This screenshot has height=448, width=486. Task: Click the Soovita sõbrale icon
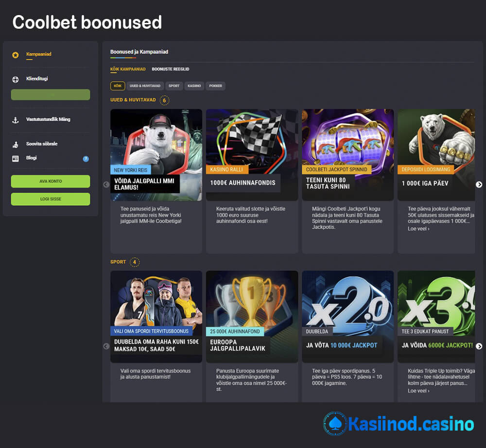tap(16, 144)
